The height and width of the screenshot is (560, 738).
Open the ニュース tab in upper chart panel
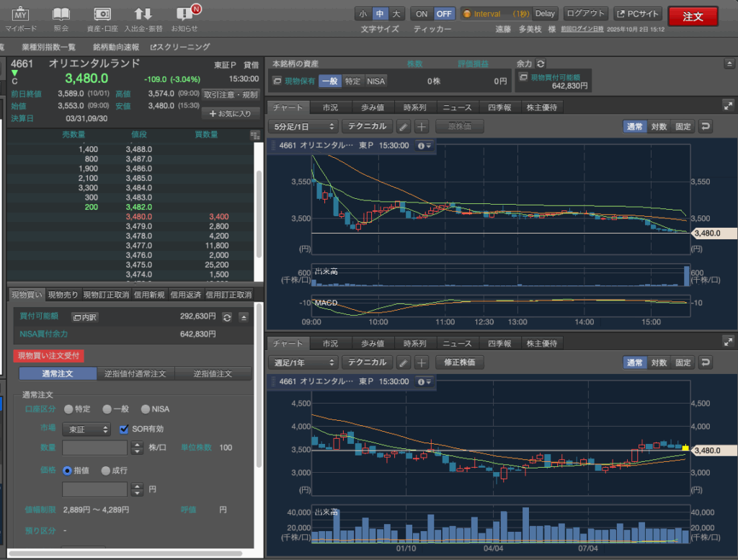[457, 107]
